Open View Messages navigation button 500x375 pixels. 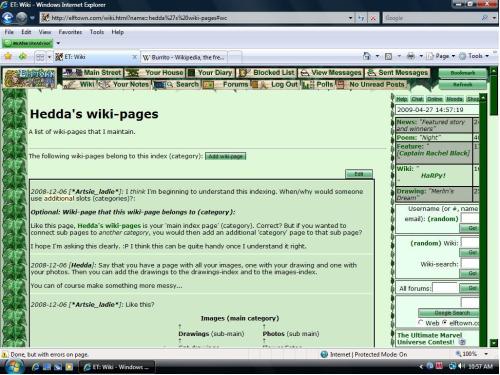(x=330, y=72)
